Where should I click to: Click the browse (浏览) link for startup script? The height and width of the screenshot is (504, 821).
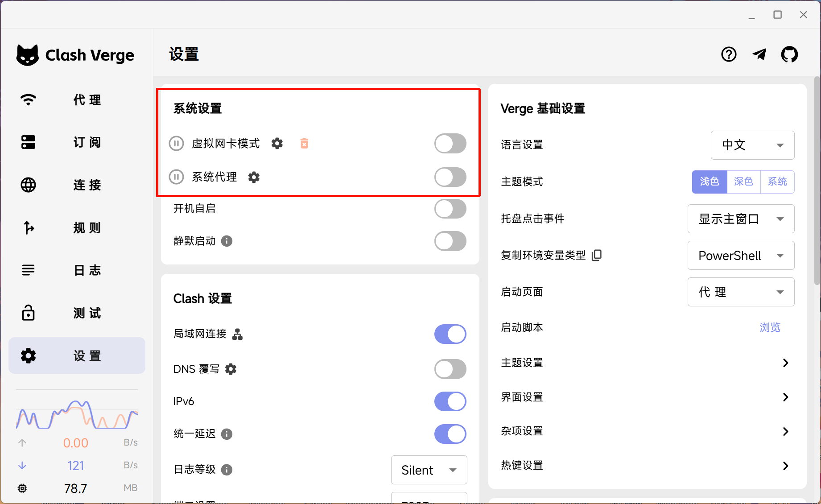click(770, 328)
